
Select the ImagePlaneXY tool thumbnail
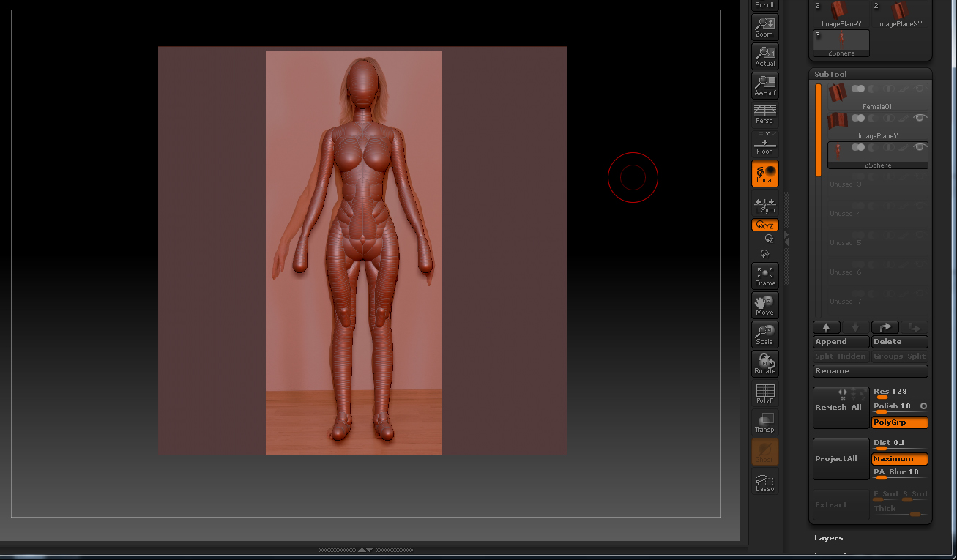900,12
